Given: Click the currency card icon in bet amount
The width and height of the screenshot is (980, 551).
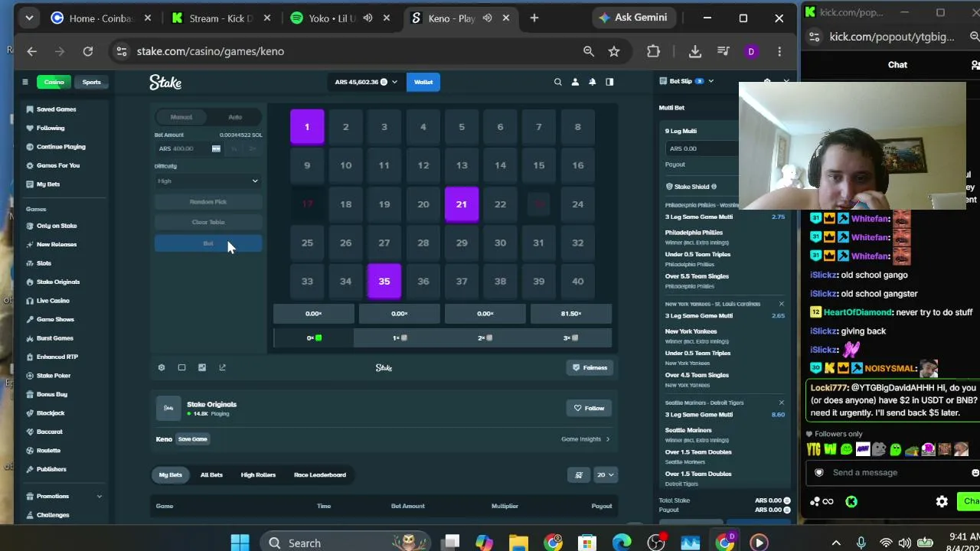Looking at the screenshot, I should coord(216,148).
